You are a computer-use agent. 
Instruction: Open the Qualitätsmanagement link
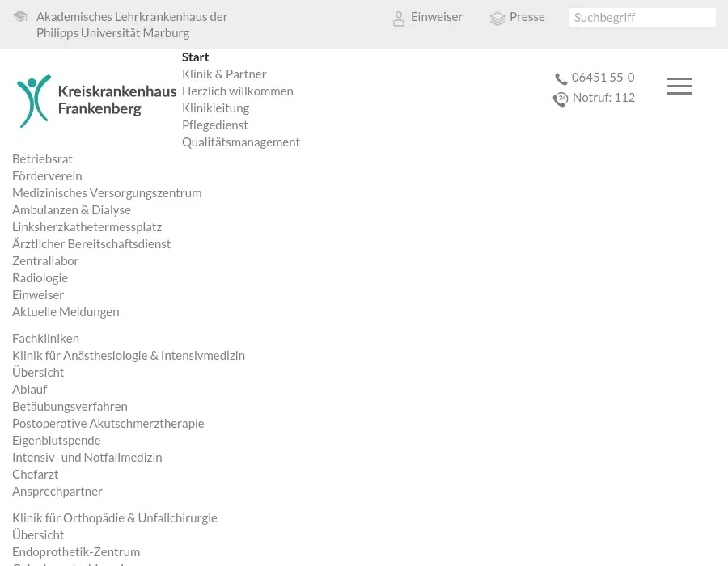pyautogui.click(x=241, y=141)
